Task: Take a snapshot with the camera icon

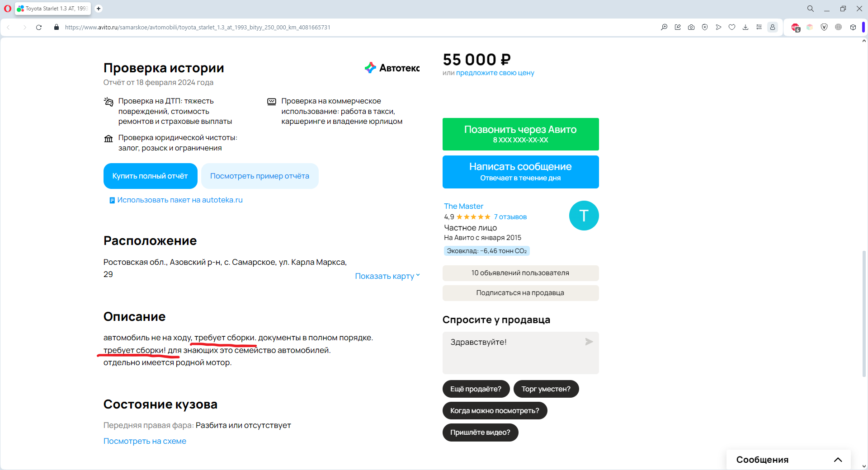Action: (691, 28)
